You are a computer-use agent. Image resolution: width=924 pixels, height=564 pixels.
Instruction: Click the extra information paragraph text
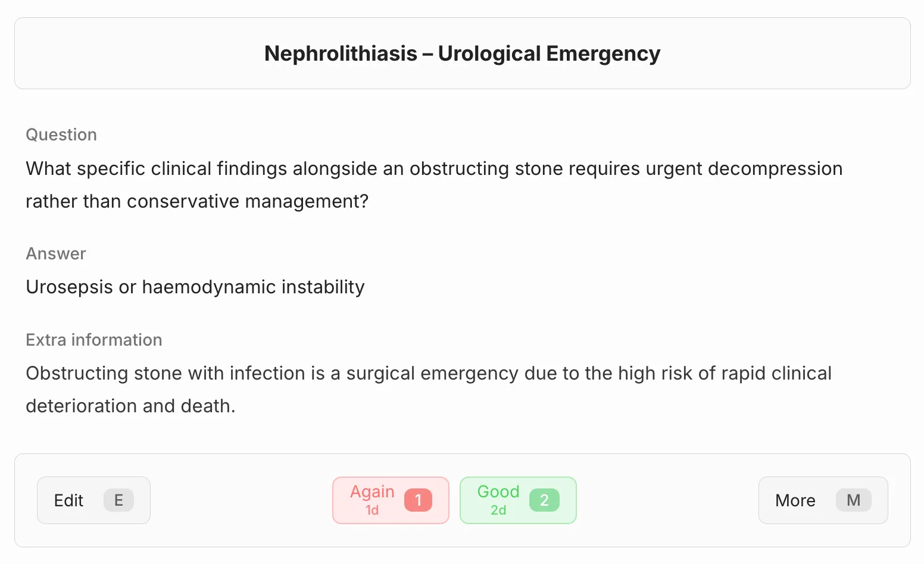tap(429, 390)
